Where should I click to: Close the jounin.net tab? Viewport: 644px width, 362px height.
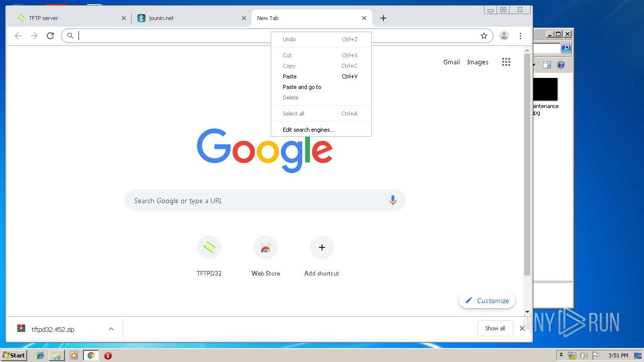pyautogui.click(x=244, y=18)
